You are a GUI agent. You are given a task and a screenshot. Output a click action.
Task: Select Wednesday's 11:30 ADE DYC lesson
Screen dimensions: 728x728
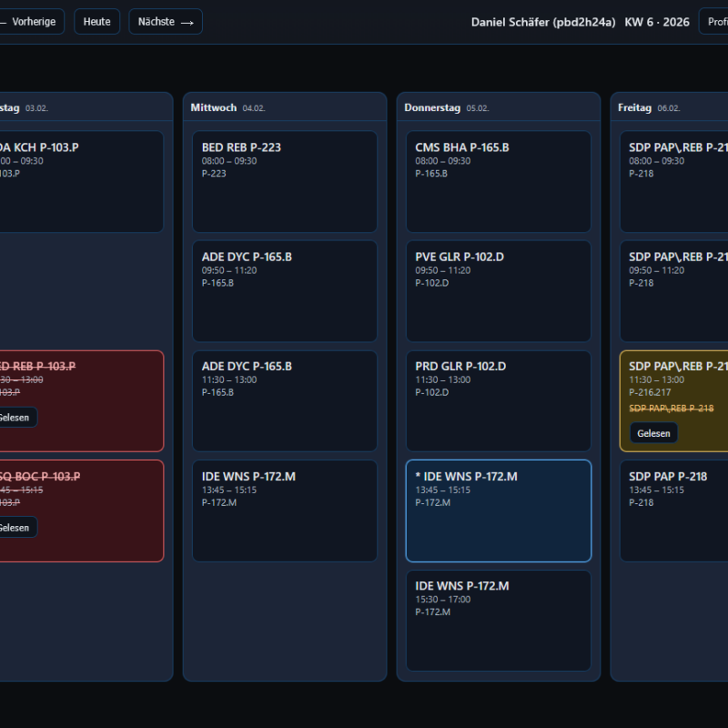[x=284, y=400]
